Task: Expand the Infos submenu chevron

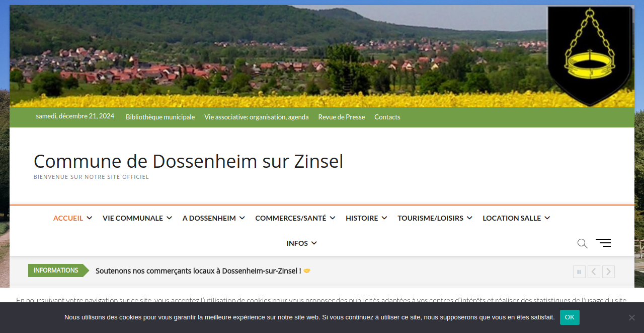Action: click(314, 243)
